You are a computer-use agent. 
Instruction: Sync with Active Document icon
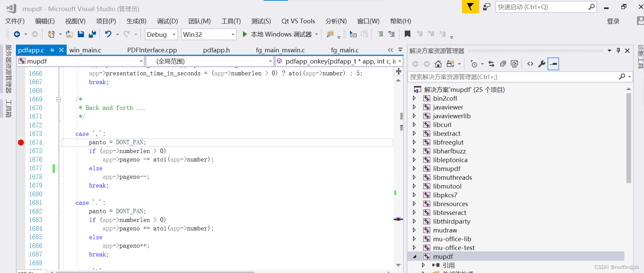coord(491,64)
